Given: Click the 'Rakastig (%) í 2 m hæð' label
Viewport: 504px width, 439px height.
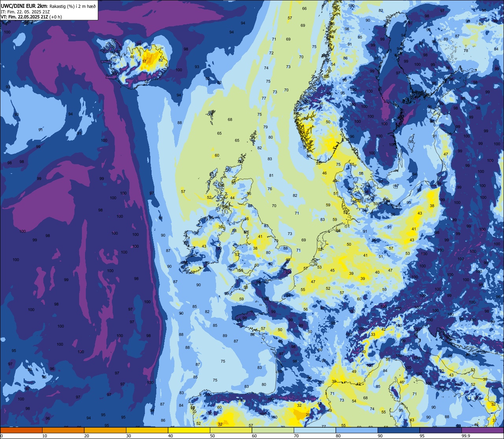Looking at the screenshot, I should [x=73, y=6].
